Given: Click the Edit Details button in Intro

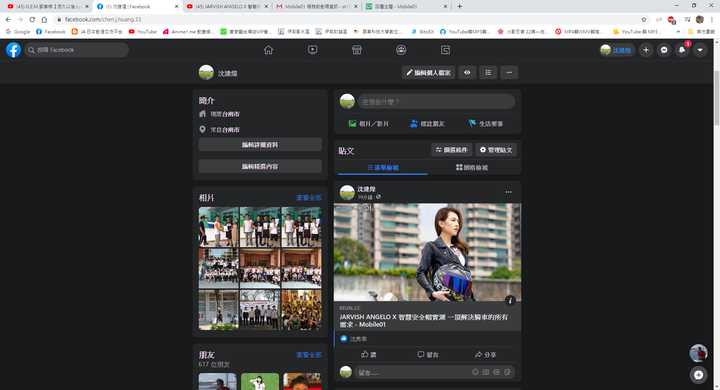Looking at the screenshot, I should (x=260, y=145).
